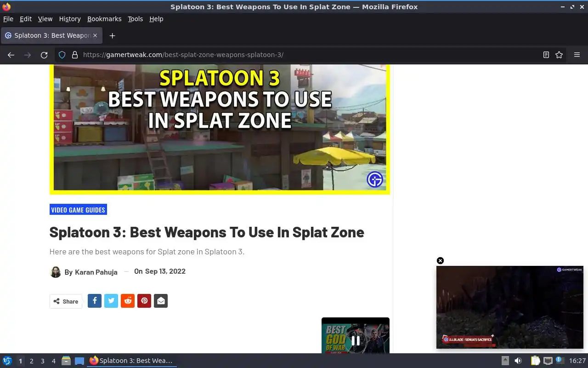Open the Bookmarks menu
Viewport: 588px width, 368px height.
click(104, 19)
